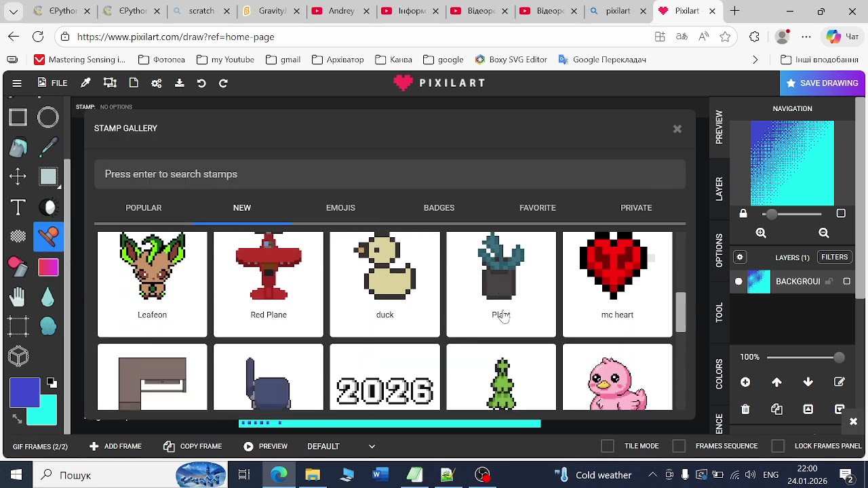Create a new drawing page icon
Image resolution: width=868 pixels, height=488 pixels.
(x=134, y=83)
